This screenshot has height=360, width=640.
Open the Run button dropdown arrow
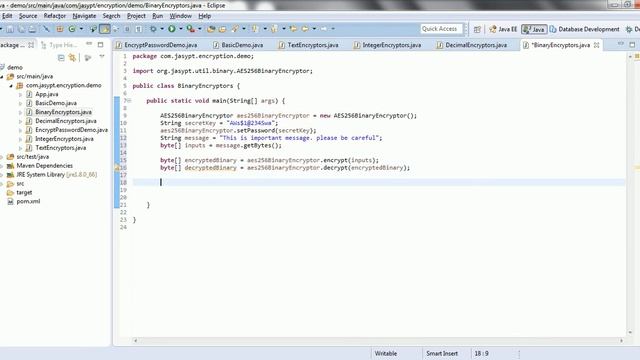[180, 29]
